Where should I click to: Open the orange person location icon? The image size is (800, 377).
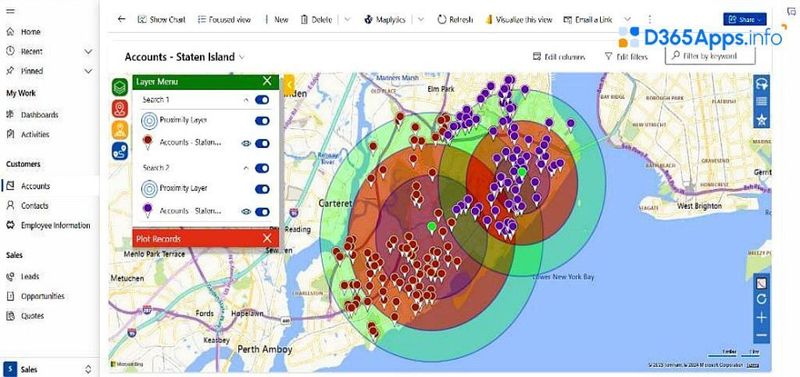[x=120, y=130]
